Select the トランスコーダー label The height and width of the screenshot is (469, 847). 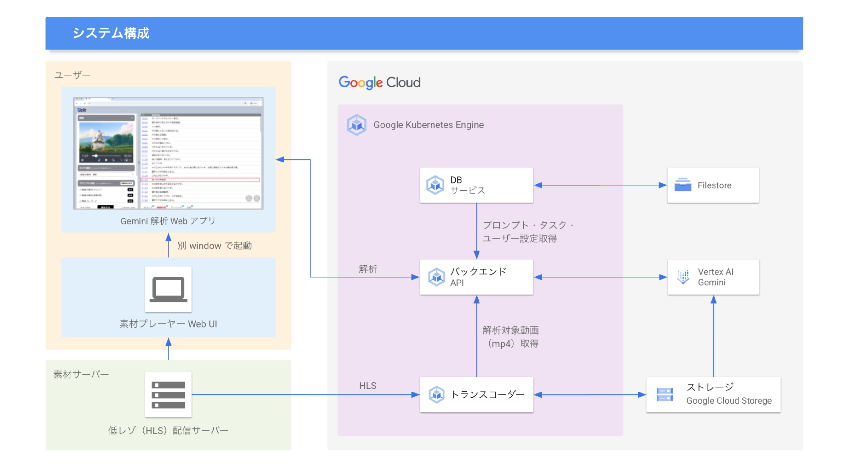pos(487,395)
